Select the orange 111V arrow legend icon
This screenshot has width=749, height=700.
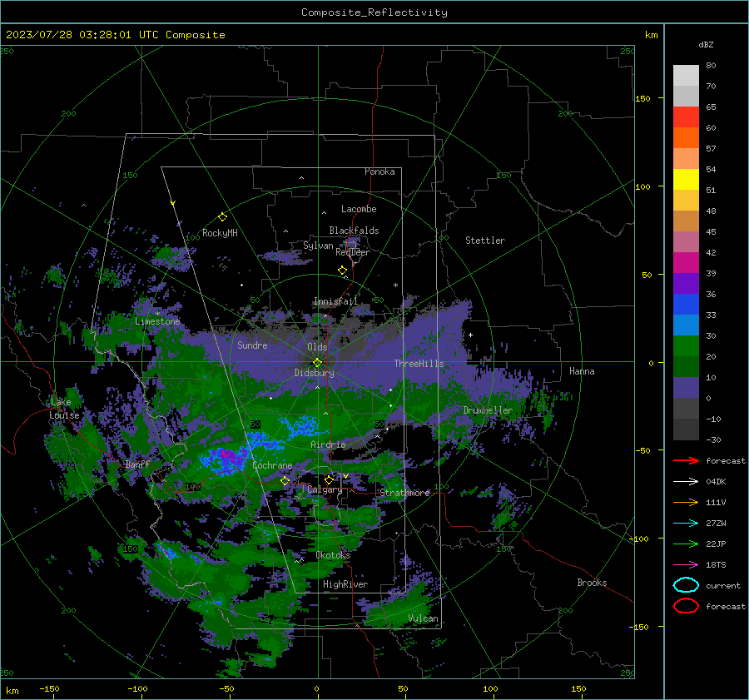tap(686, 502)
